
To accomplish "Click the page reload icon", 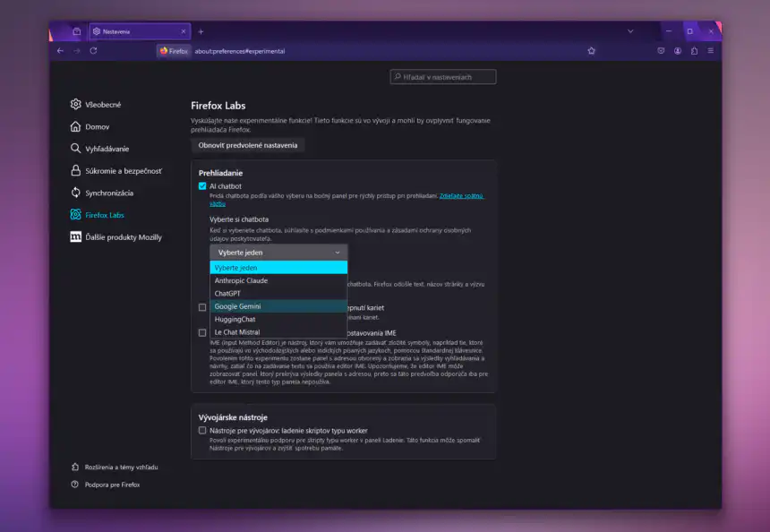I will 92,51.
